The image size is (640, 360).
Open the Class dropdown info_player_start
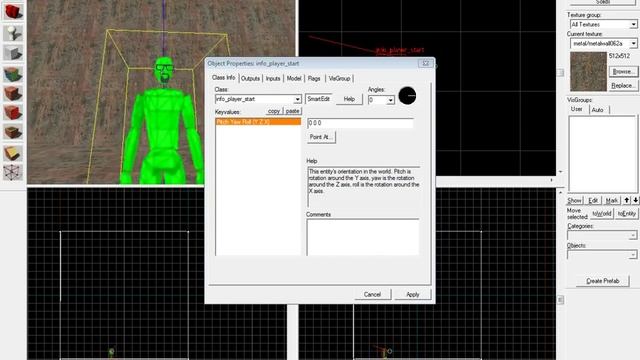click(298, 99)
